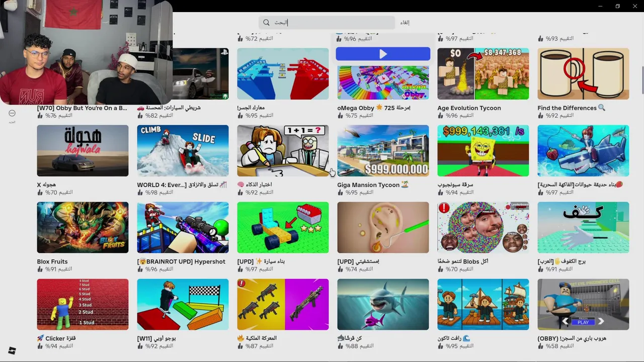
Task: Open the SpongeBob $999,143,381 thumbnail
Action: click(x=483, y=151)
